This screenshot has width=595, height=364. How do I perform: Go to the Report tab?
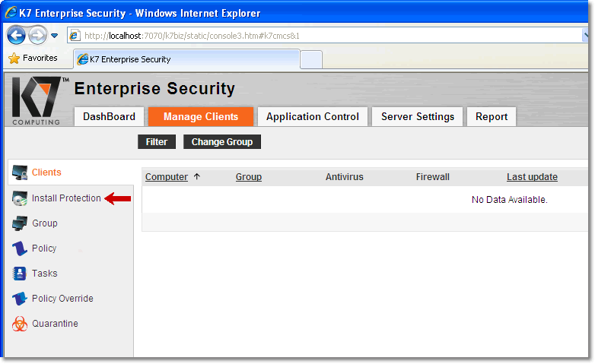tap(492, 116)
